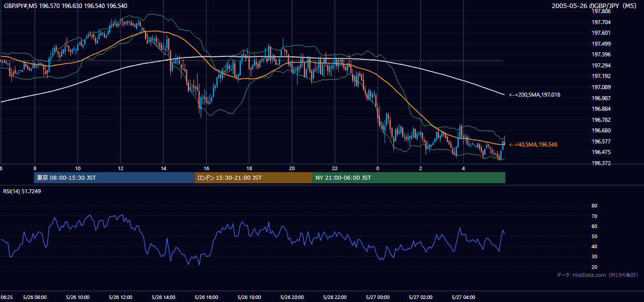Click the 5/26 22:00 time label
The height and width of the screenshot is (302, 644).
coord(335,297)
